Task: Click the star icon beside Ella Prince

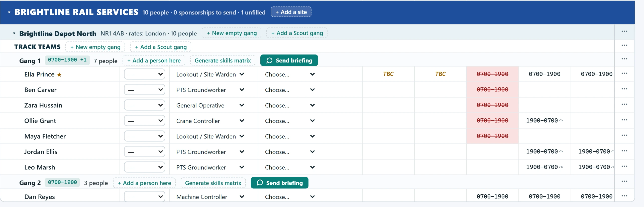Action: (x=59, y=74)
